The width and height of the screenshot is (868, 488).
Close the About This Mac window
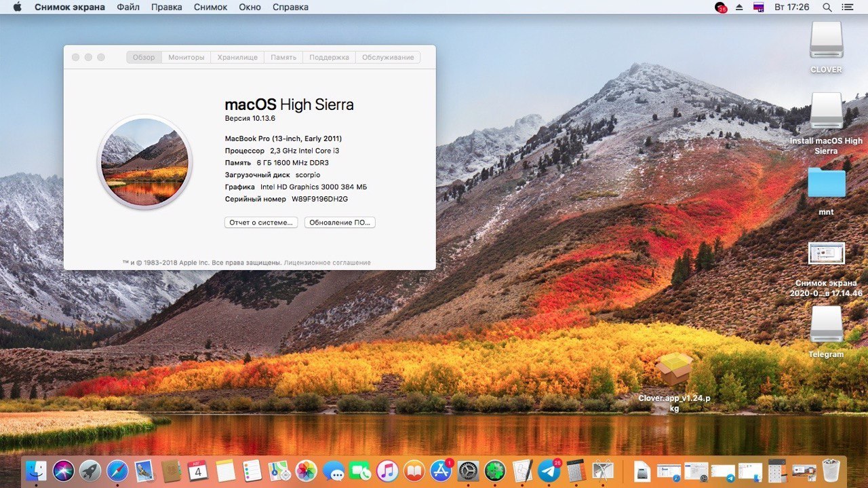(x=75, y=58)
